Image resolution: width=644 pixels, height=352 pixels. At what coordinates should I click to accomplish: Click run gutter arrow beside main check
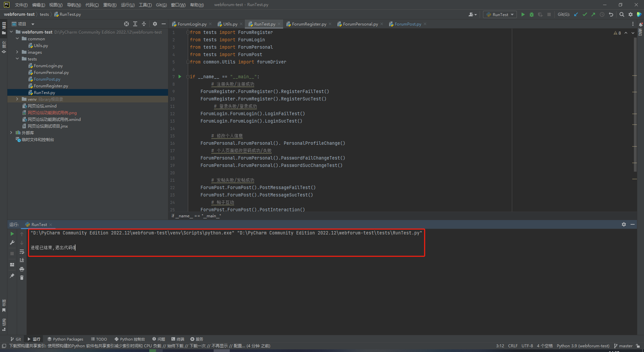pyautogui.click(x=180, y=77)
